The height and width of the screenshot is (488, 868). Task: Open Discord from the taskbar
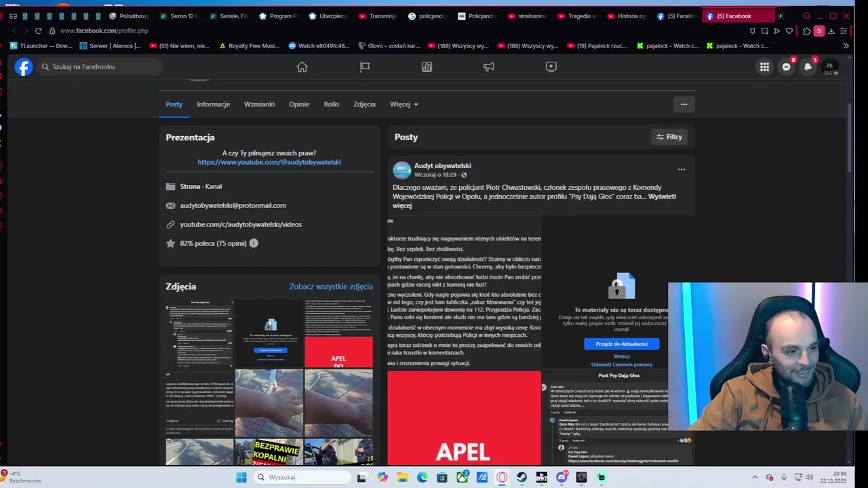click(x=561, y=477)
